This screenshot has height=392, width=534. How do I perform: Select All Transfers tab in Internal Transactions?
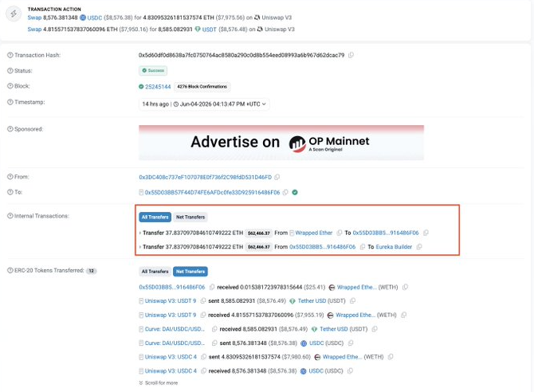pos(155,218)
